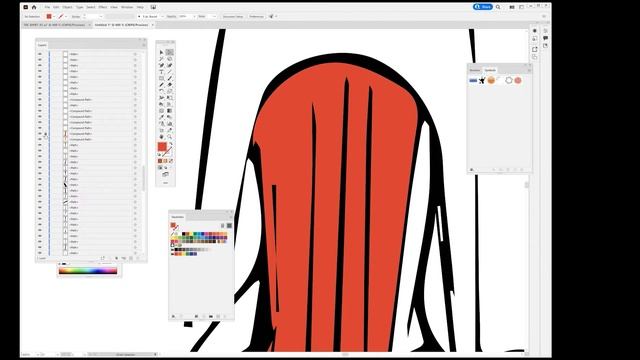The image size is (640, 360).
Task: Select the Lasso tool
Action: 169,59
